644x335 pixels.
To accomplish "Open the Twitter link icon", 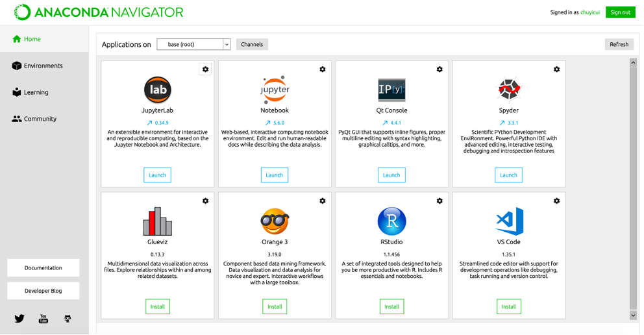I will tap(19, 319).
